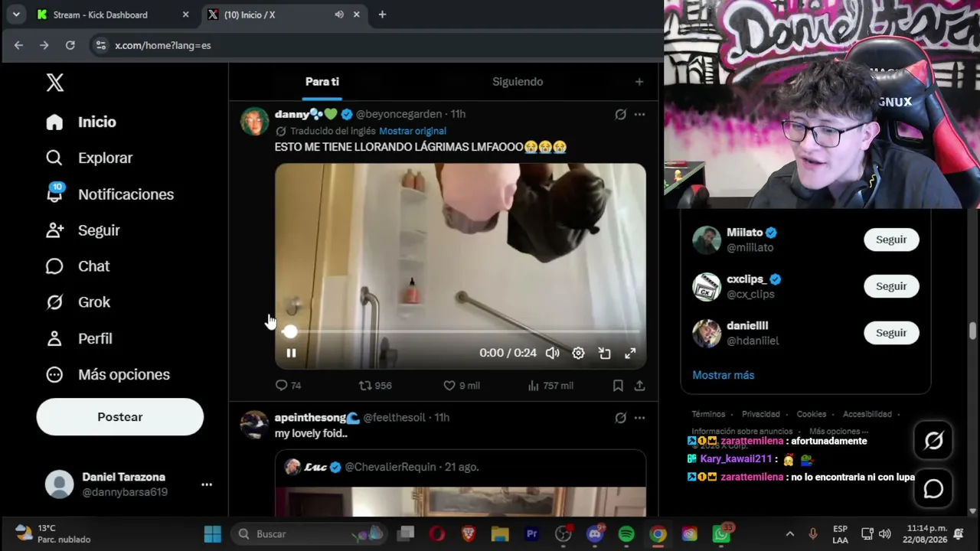This screenshot has height=551, width=980.
Task: Mute the X browser tab audio
Action: pyautogui.click(x=339, y=15)
